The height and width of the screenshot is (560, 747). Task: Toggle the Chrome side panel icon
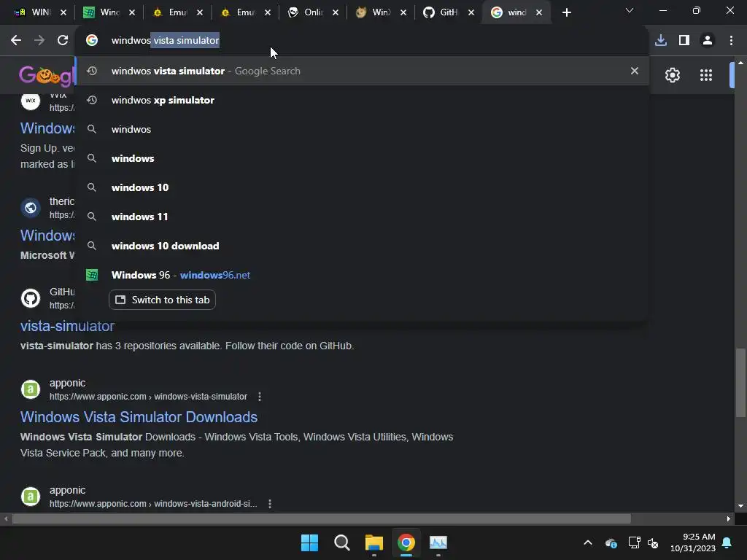click(x=684, y=41)
